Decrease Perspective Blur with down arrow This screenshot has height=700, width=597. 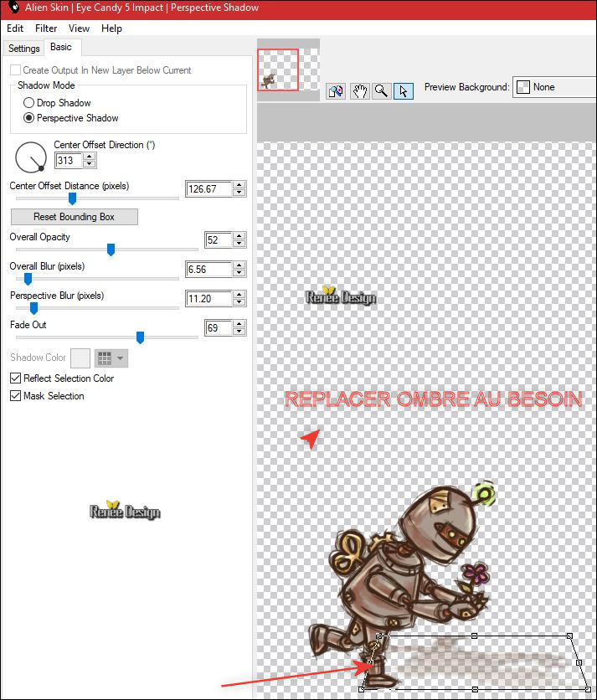pyautogui.click(x=239, y=302)
